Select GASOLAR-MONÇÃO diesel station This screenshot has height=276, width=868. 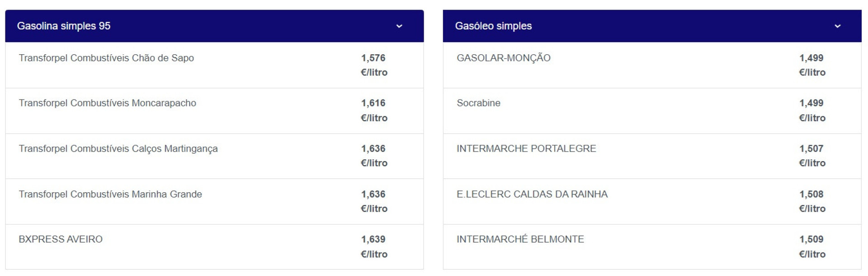504,58
